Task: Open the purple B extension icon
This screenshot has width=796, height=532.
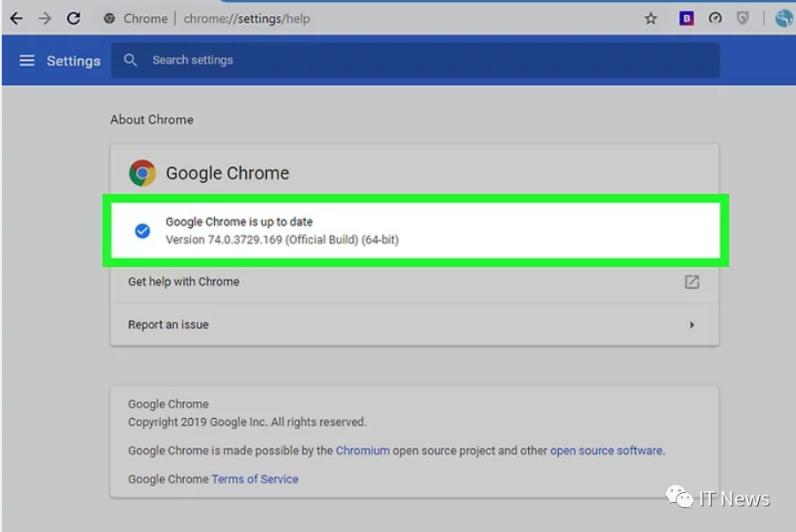Action: pyautogui.click(x=686, y=19)
